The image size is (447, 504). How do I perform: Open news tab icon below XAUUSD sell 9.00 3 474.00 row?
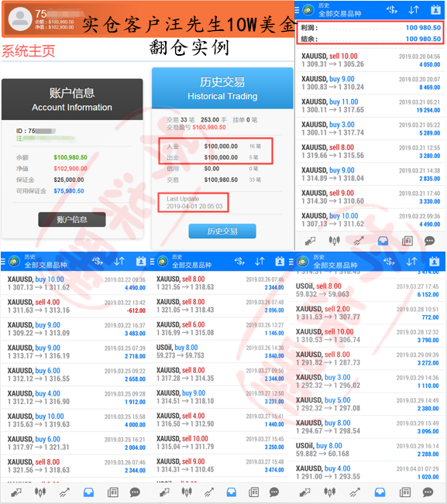pyautogui.click(x=254, y=492)
